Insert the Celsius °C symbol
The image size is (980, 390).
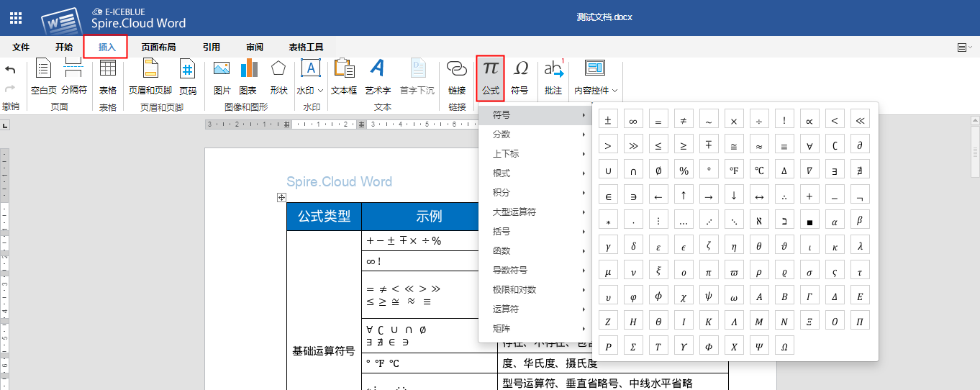(x=759, y=171)
